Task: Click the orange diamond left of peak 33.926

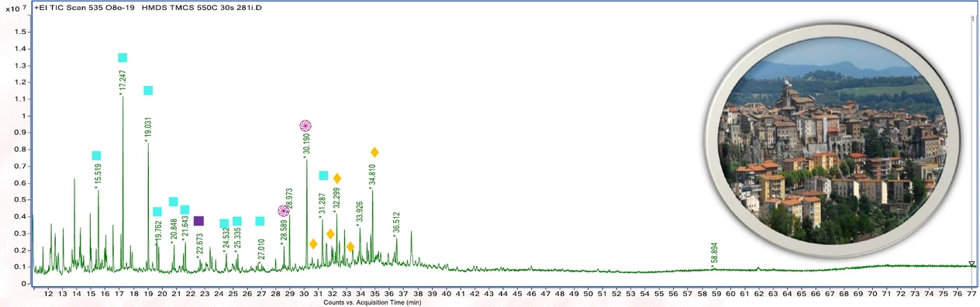Action: 350,247
